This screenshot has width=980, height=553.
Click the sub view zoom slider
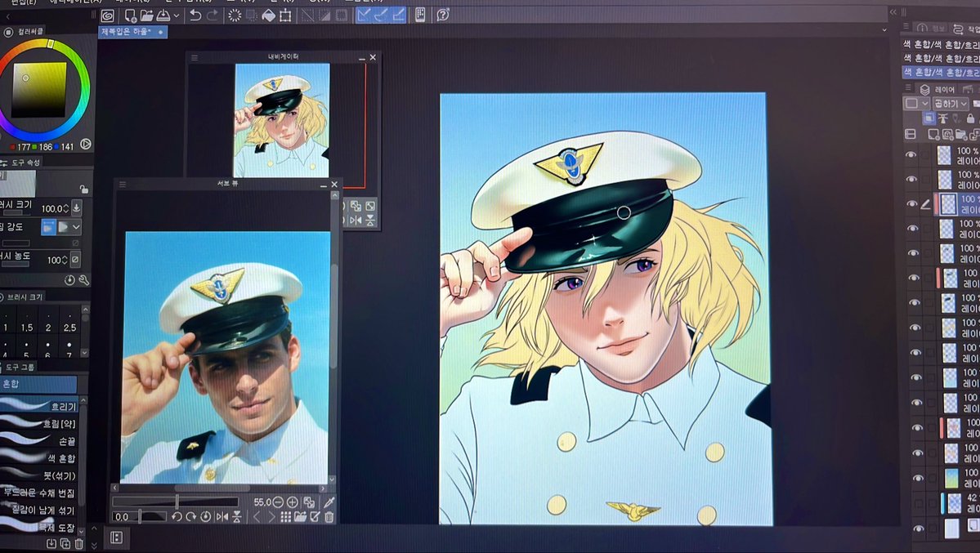coord(176,502)
